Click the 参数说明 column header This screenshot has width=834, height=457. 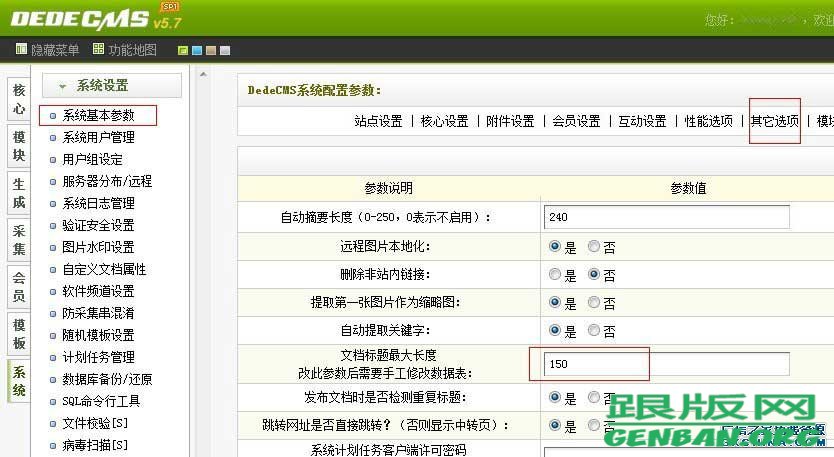click(x=388, y=188)
